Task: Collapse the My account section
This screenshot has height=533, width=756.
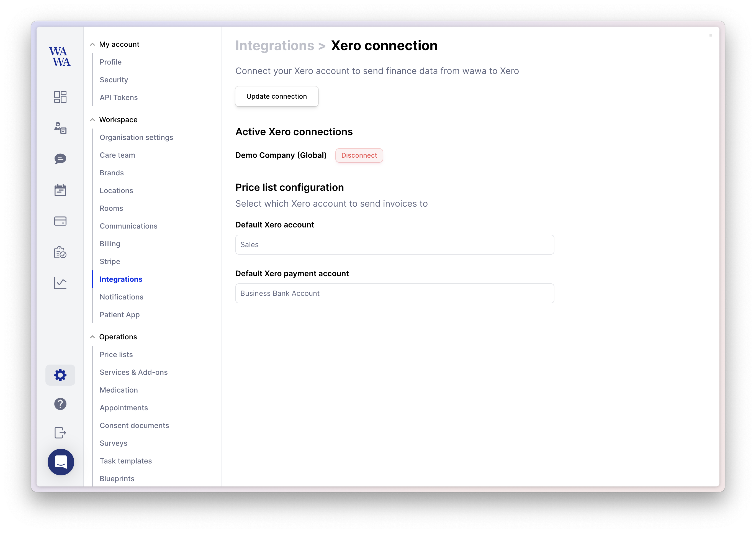Action: 92,45
